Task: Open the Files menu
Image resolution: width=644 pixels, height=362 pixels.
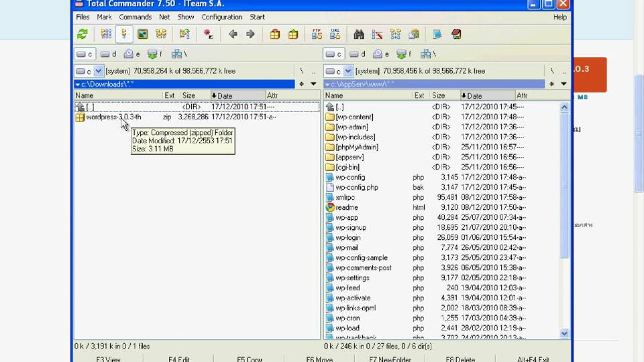Action: tap(83, 17)
